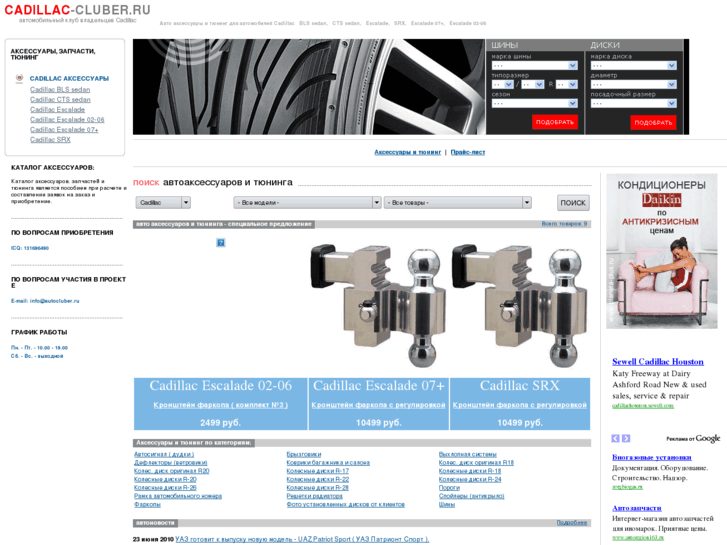
Task: Open Колесные диски R-18 category
Action: 470,471
